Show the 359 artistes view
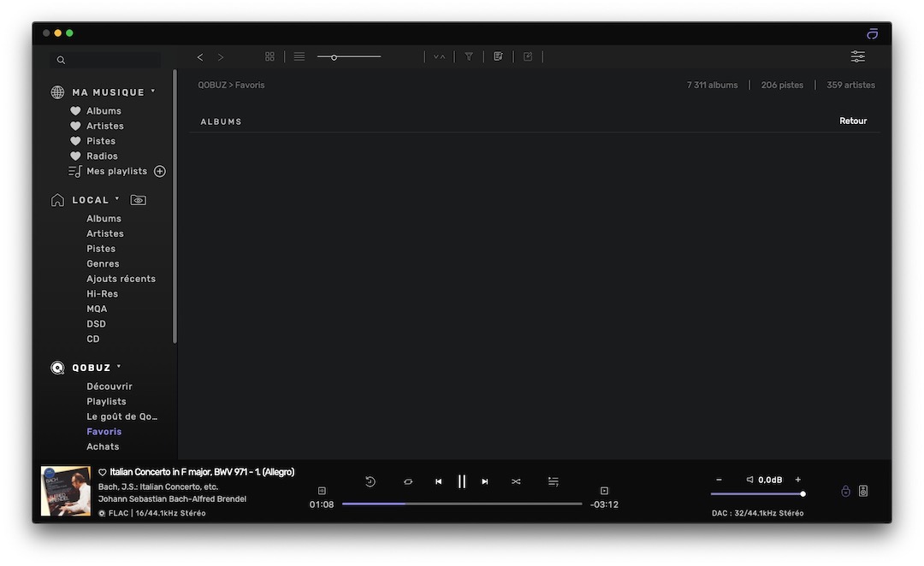The image size is (924, 566). coord(850,85)
